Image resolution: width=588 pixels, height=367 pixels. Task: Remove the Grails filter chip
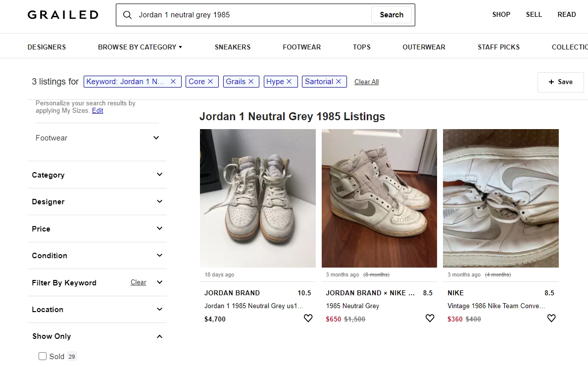(251, 82)
